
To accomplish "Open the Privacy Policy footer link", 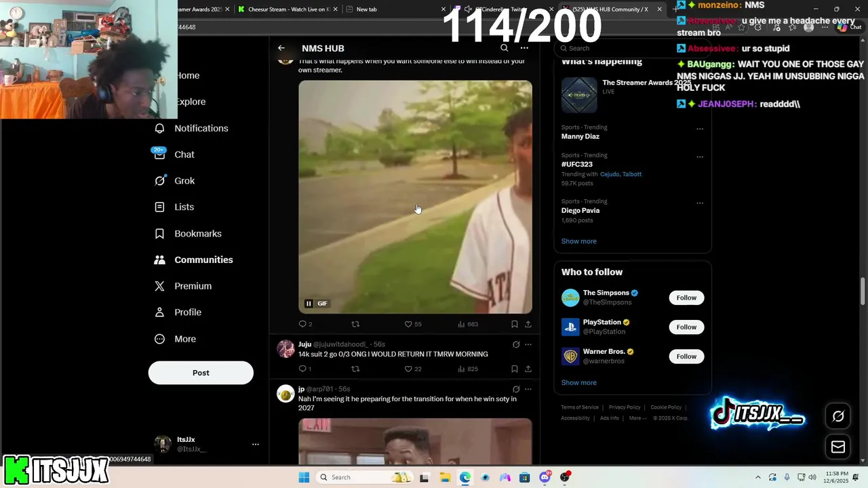I will coord(625,407).
